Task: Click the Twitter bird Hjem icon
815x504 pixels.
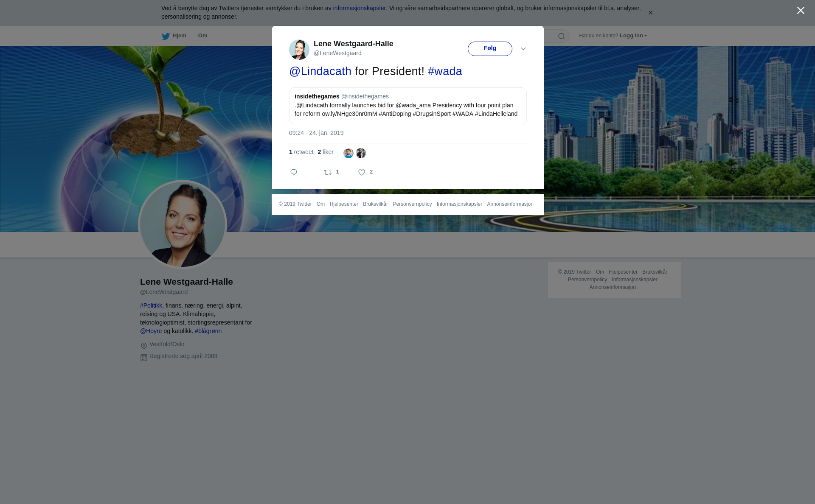Action: point(166,36)
